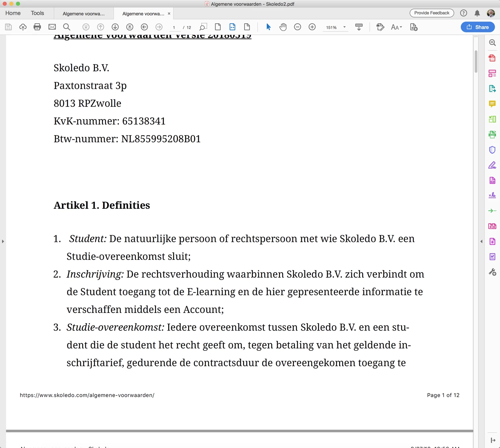Viewport: 500px width, 448px height.
Task: Click the Provide Feedback button
Action: pyautogui.click(x=432, y=13)
